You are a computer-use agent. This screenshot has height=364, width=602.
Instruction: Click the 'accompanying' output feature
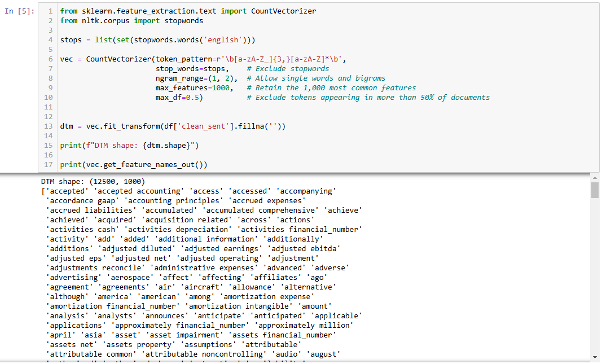pyautogui.click(x=306, y=191)
